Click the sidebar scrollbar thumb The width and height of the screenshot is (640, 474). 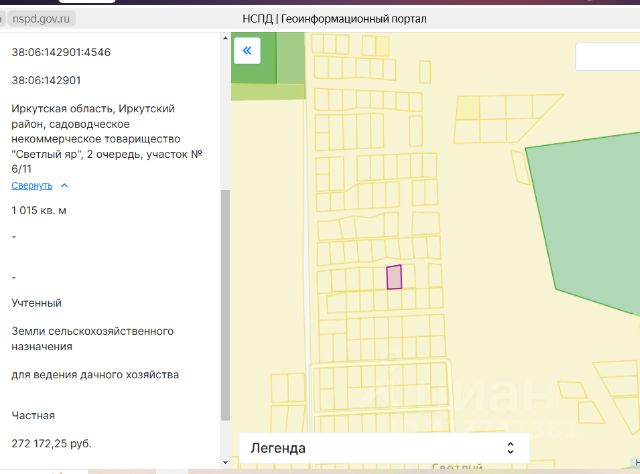click(x=225, y=305)
